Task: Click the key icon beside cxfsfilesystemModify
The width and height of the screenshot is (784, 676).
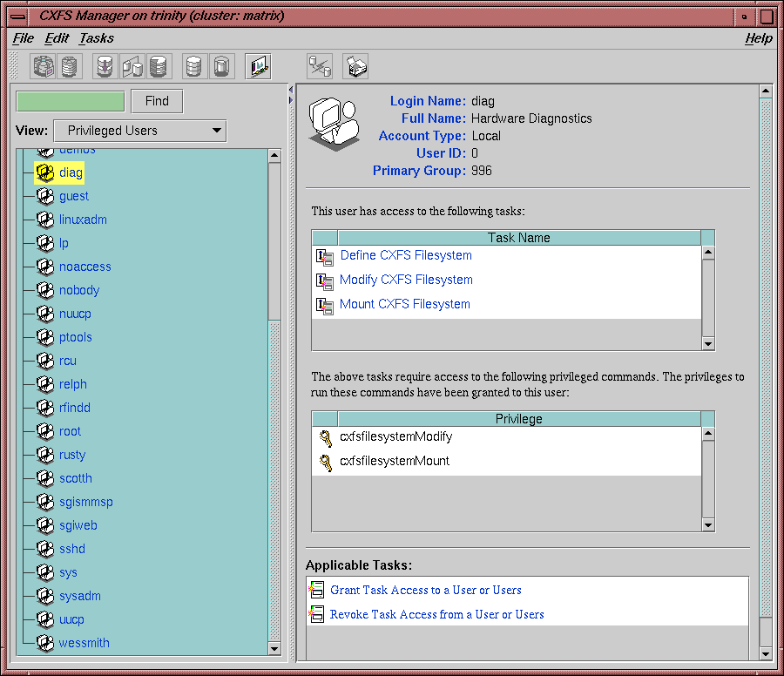Action: click(326, 438)
